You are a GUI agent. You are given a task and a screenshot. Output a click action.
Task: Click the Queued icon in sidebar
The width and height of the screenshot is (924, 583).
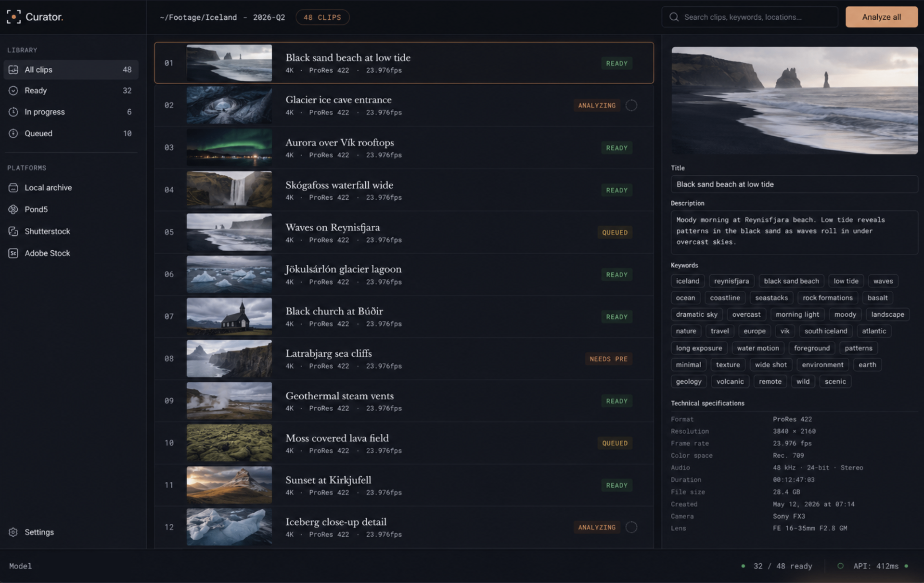13,133
